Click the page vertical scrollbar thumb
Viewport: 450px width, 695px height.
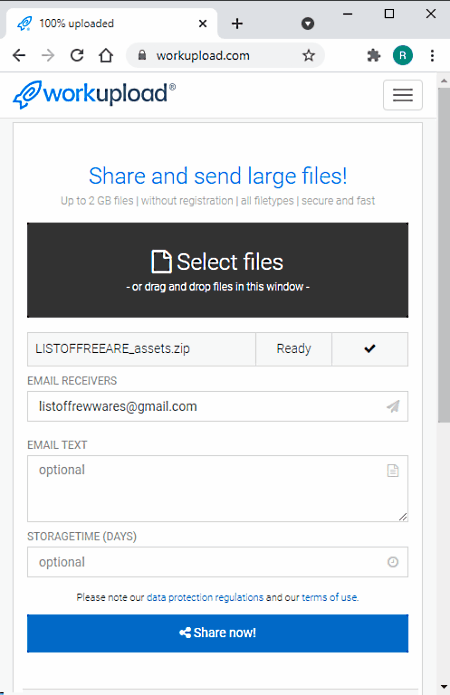444,255
